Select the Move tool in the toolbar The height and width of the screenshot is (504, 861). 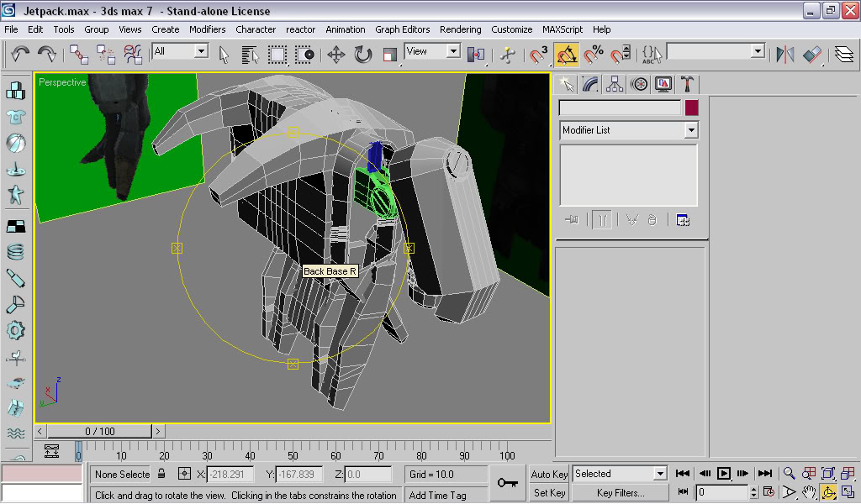click(336, 55)
